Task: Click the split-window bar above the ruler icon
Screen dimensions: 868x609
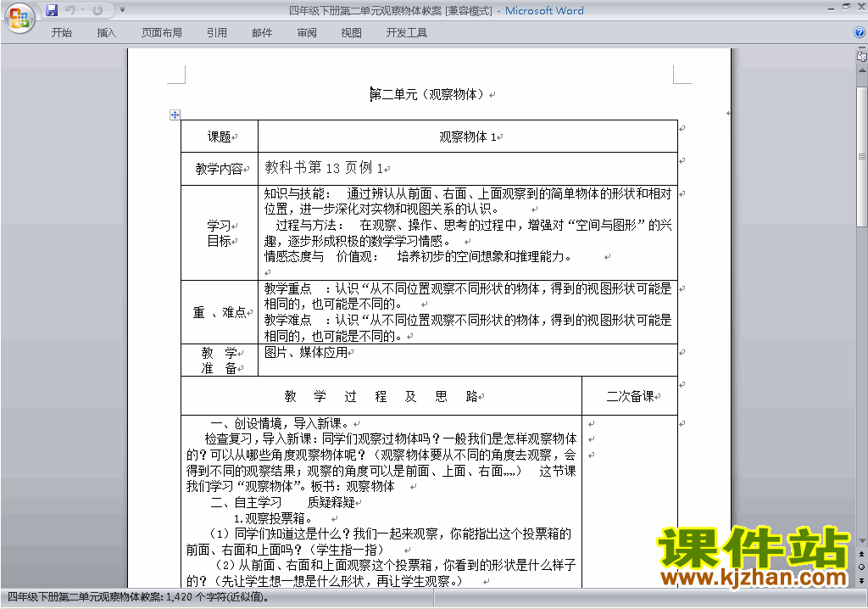Action: 862,48
